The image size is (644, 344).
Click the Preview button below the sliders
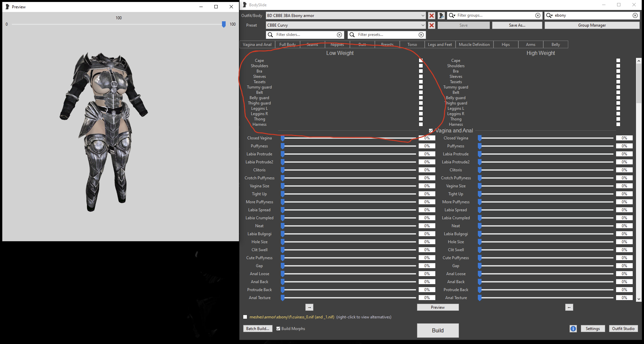[x=438, y=307]
